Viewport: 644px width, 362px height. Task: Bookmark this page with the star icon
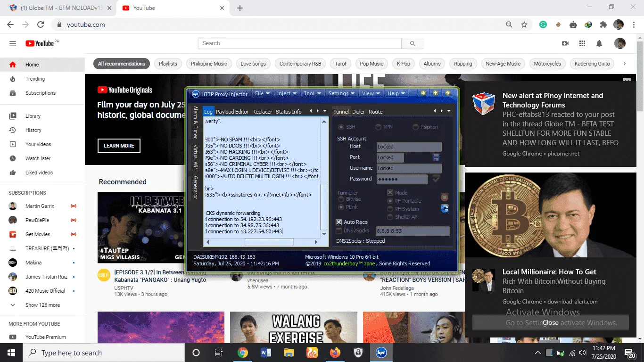[x=524, y=25]
